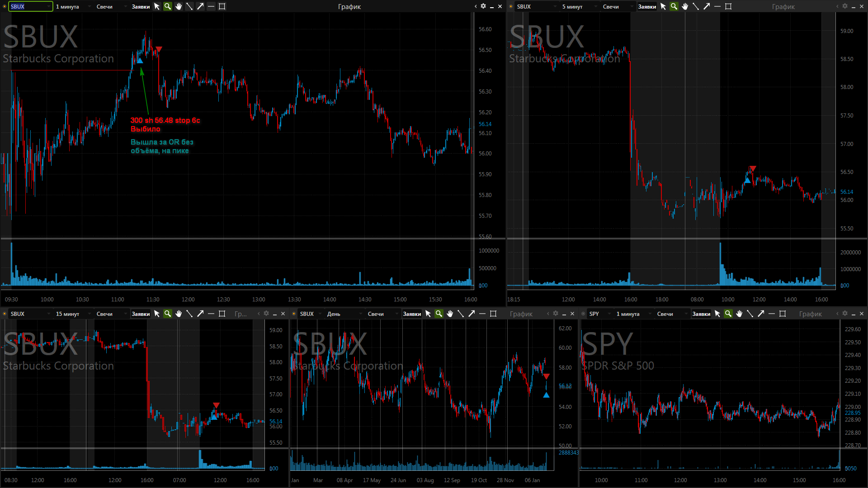
Task: Open the 'Свечи' chart type dropdown in the SPY chart
Action: (x=672, y=314)
